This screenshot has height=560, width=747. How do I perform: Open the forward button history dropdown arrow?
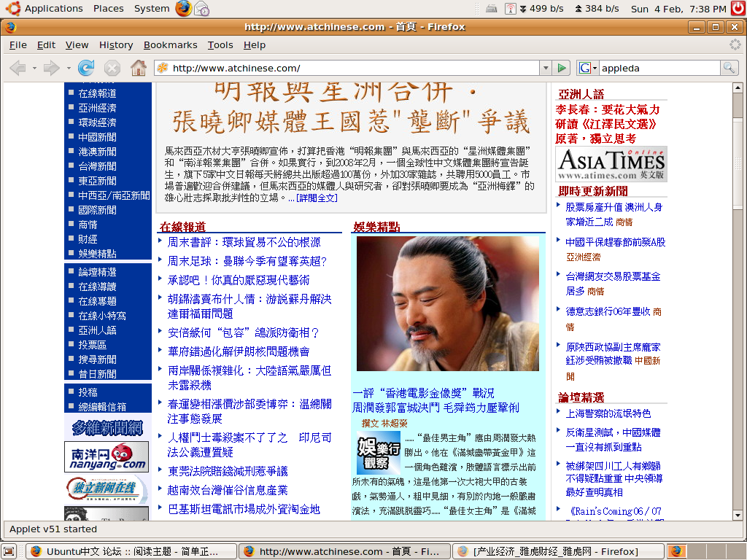click(69, 68)
